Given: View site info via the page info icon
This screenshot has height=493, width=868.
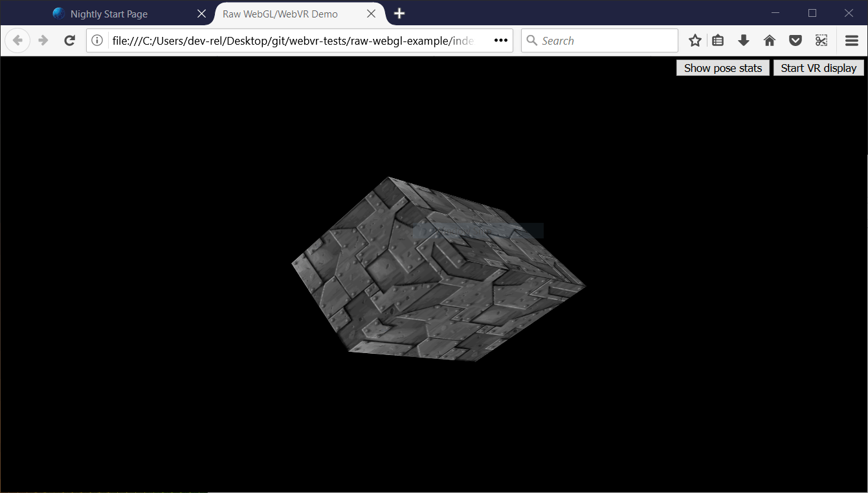Looking at the screenshot, I should tap(97, 40).
